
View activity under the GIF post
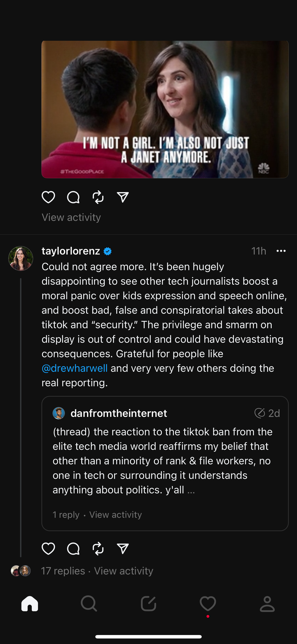71,217
